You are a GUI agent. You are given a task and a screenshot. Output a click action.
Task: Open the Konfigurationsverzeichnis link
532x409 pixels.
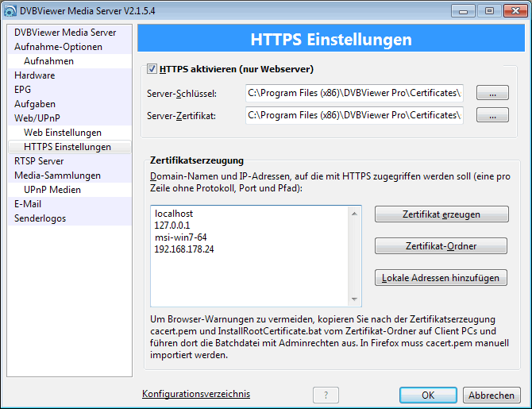pos(196,394)
